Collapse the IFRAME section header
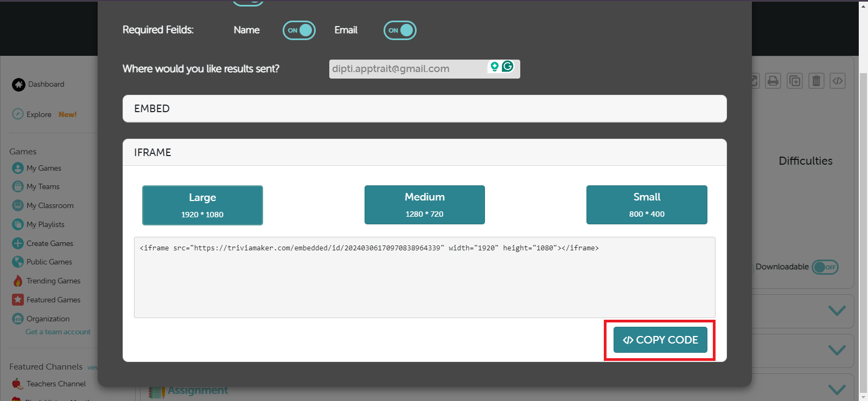 pyautogui.click(x=425, y=152)
